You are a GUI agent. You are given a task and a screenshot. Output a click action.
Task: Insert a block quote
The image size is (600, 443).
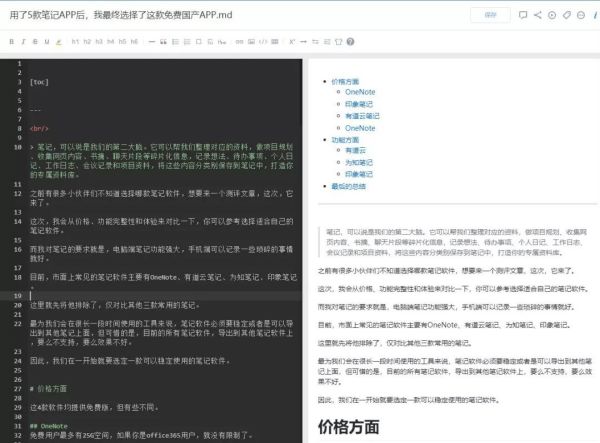[163, 42]
